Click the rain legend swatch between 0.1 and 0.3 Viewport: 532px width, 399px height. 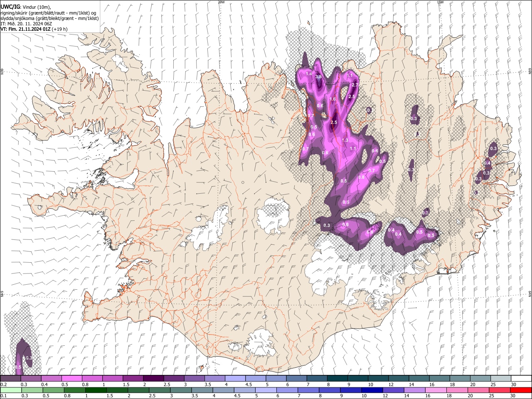(11, 390)
